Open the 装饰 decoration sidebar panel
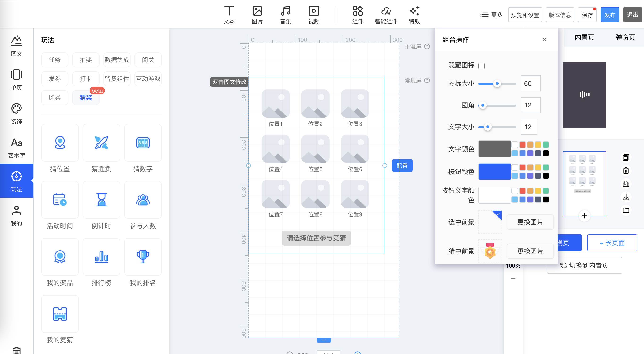 17,114
